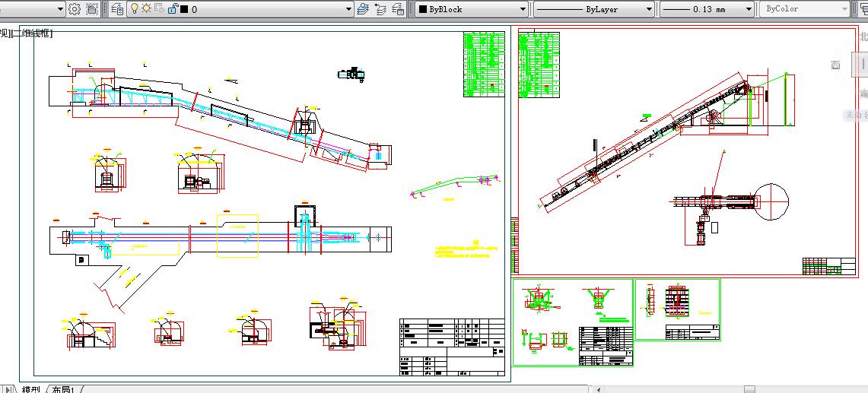Click the Layer Previous icon
The height and width of the screenshot is (393, 868).
pyautogui.click(x=380, y=9)
